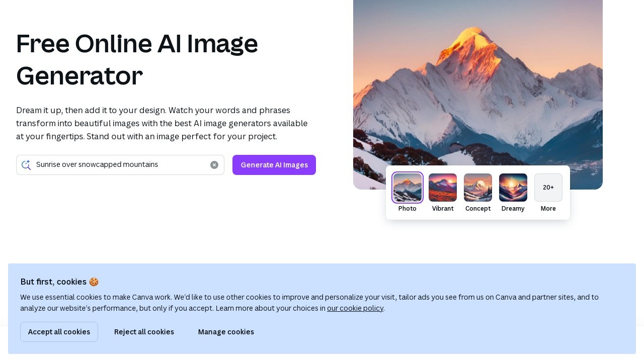Select the Dreamy style thumbnail

(513, 188)
